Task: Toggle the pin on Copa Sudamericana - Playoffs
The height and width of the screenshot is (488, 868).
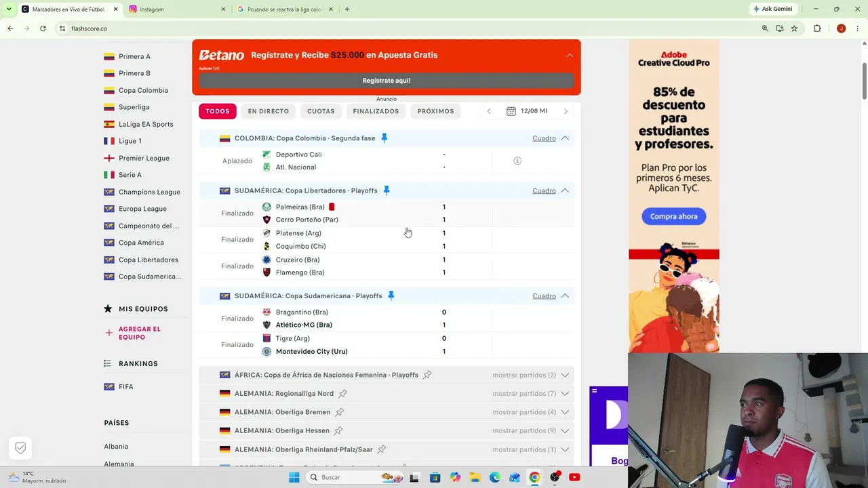Action: tap(391, 296)
